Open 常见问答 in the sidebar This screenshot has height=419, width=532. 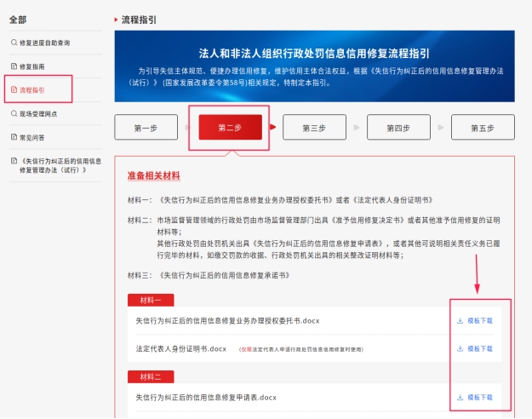pyautogui.click(x=31, y=137)
